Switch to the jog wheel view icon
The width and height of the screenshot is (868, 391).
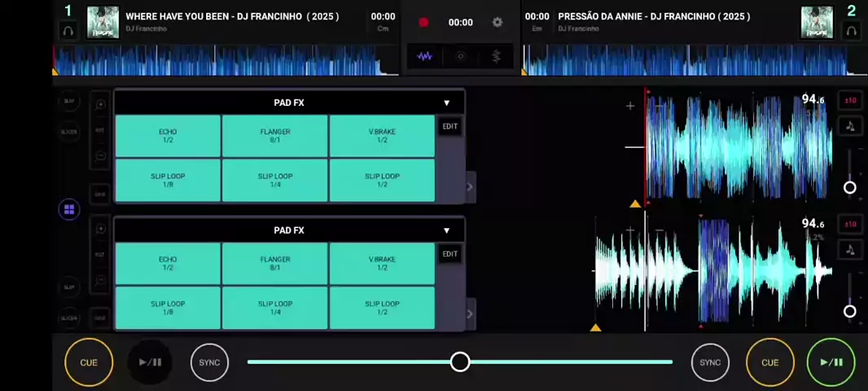click(460, 56)
